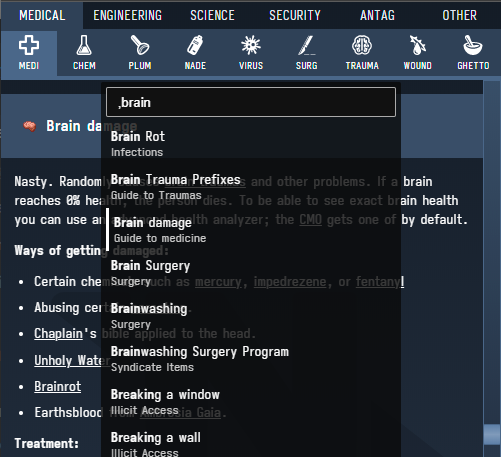
Task: Switch to the SCIENCE tab
Action: click(212, 15)
